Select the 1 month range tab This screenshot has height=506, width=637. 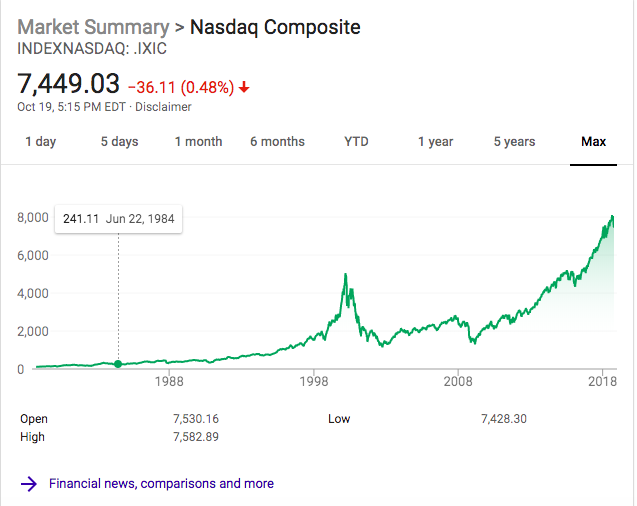198,142
